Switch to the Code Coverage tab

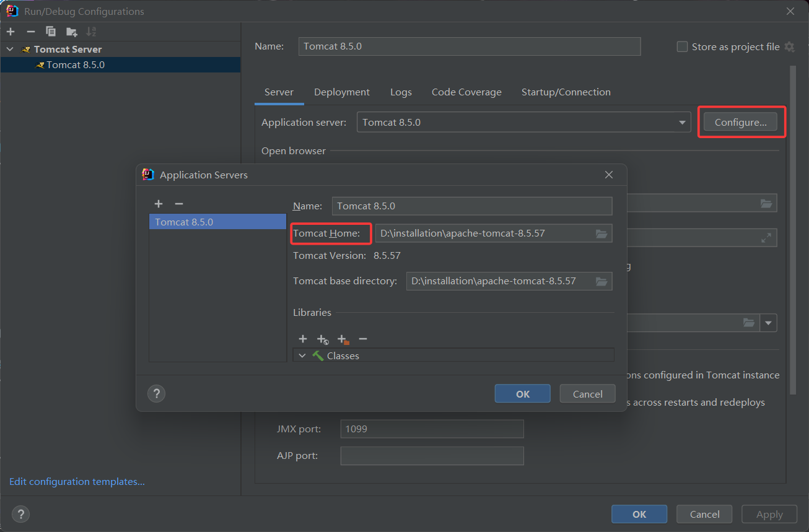(466, 92)
